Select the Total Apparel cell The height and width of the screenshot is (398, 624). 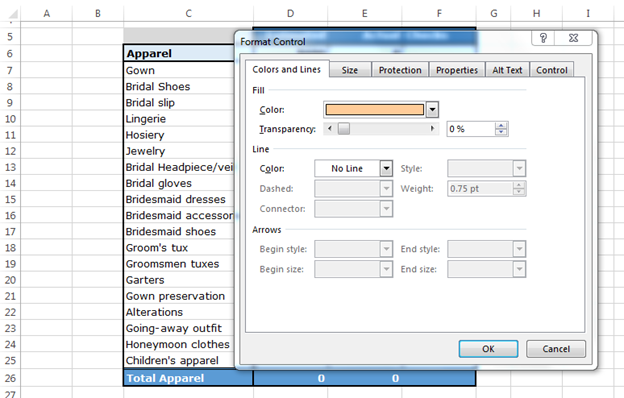click(188, 378)
